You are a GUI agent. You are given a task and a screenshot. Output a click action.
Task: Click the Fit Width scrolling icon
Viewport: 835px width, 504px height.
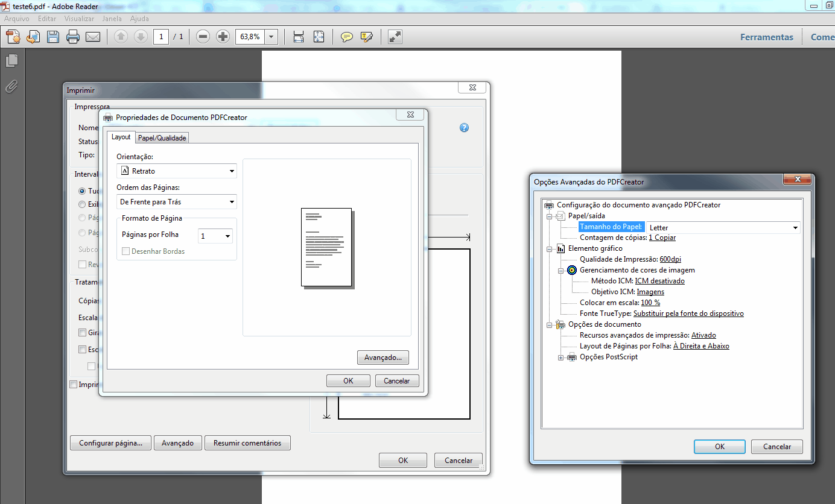[299, 37]
